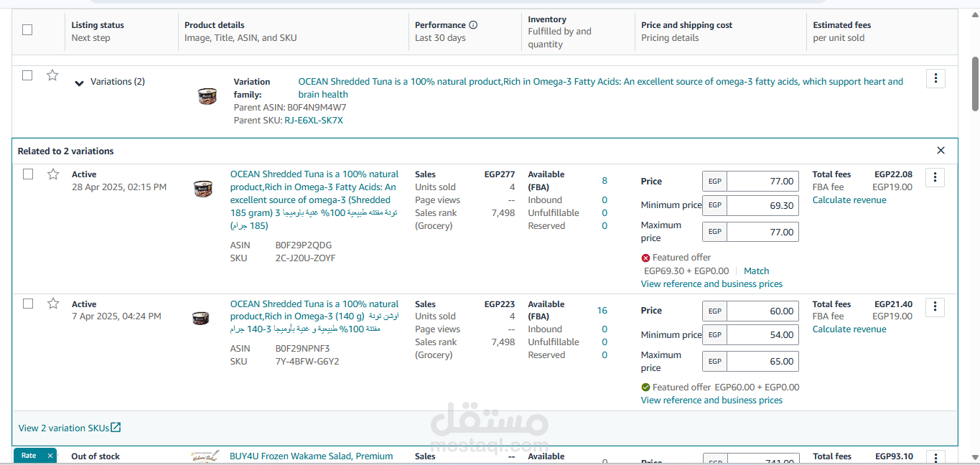View reference and business prices for 140g
Screen dimensions: 980x465
(x=711, y=400)
